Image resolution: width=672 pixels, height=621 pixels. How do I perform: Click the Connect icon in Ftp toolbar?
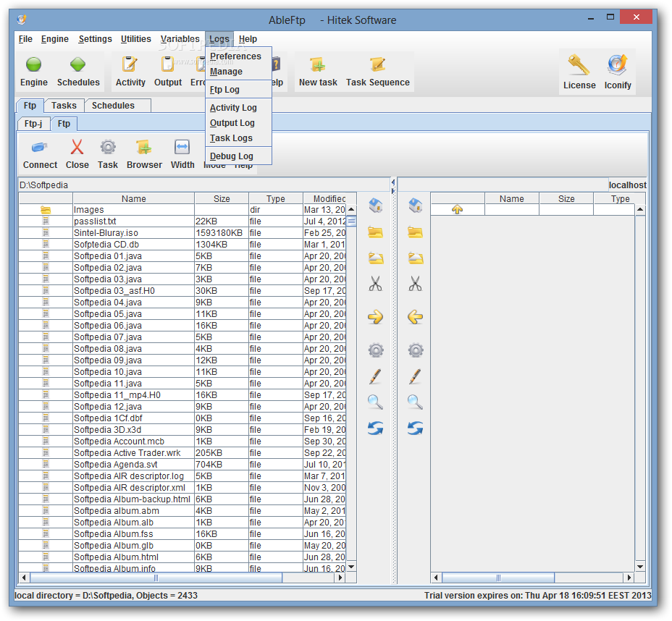[x=40, y=148]
